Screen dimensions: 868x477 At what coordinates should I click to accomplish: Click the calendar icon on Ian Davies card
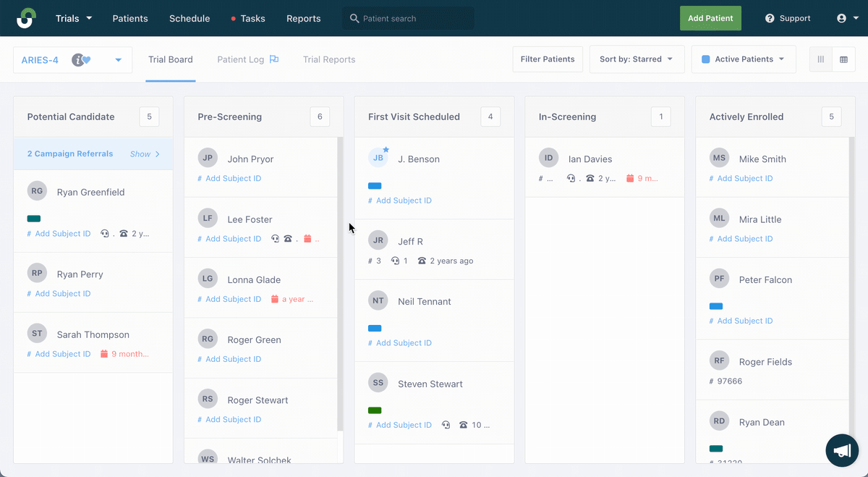(x=630, y=178)
